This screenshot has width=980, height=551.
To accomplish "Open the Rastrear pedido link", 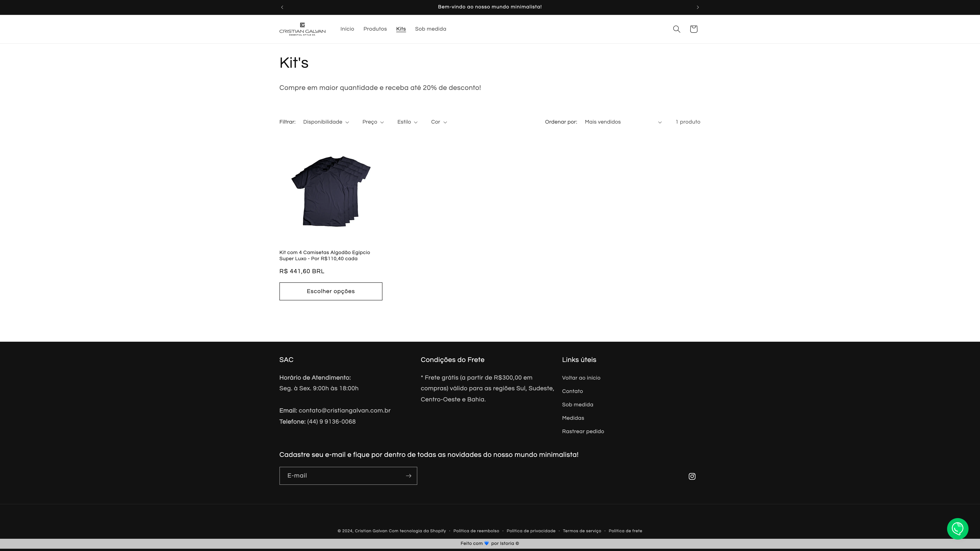I will [583, 431].
